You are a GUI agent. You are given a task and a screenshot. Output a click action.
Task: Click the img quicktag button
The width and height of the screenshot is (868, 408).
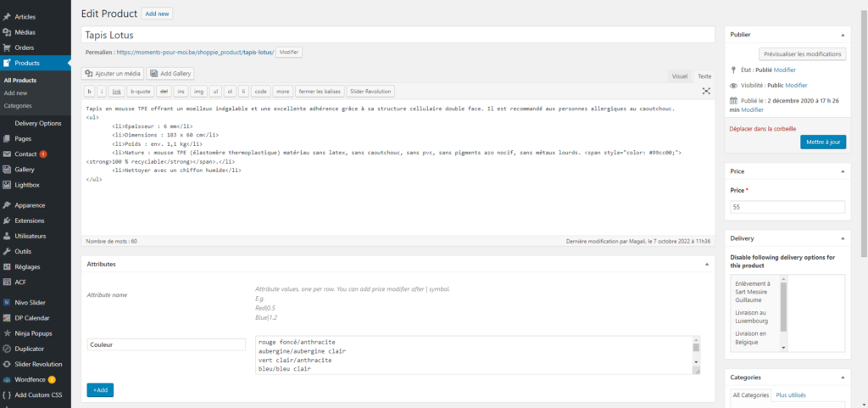[199, 91]
